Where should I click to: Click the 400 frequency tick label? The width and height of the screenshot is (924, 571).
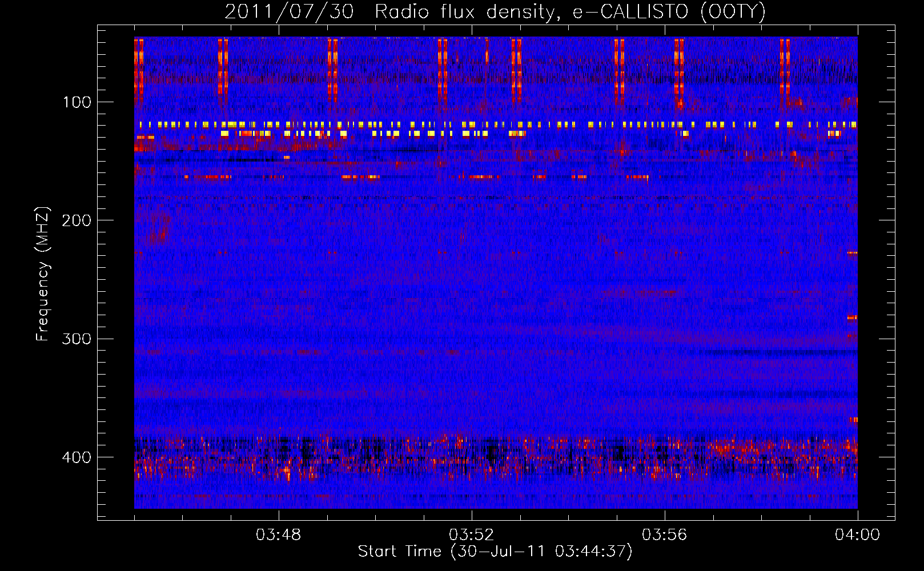(76, 457)
